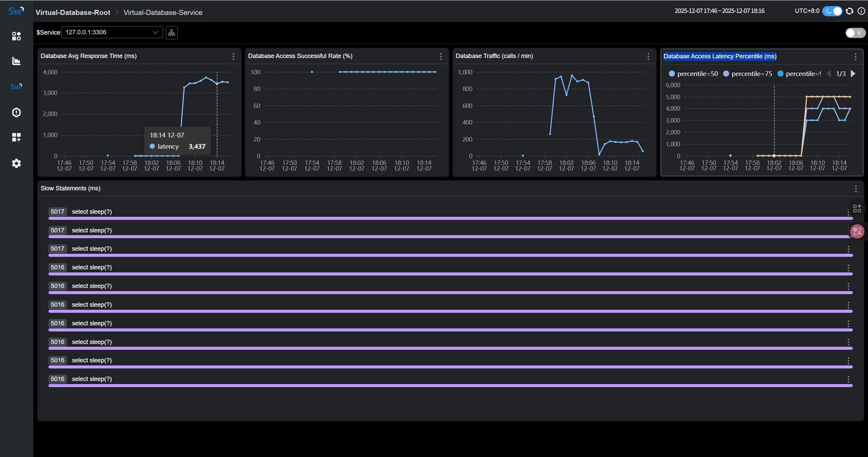Screen dimensions: 868x457
Task: Open Slow Statements widget options menu
Action: point(855,189)
